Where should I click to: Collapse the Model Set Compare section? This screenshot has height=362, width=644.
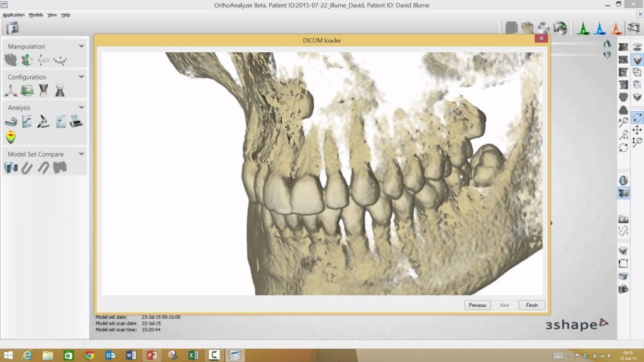[81, 153]
